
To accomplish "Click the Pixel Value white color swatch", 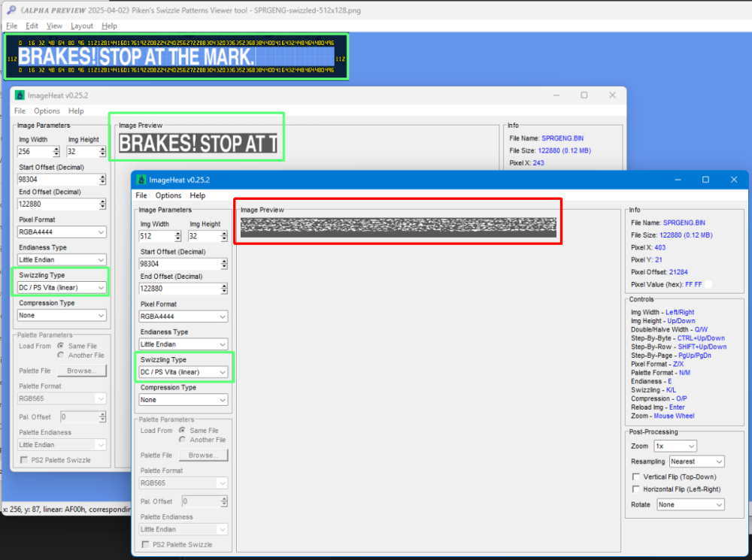I will [708, 284].
